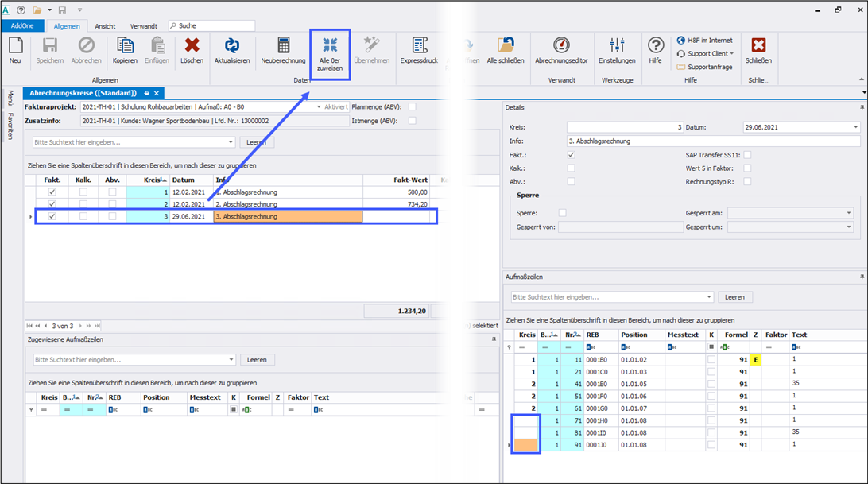Switch to the Verwandt ribbon tab
This screenshot has height=484, width=868.
tap(145, 26)
